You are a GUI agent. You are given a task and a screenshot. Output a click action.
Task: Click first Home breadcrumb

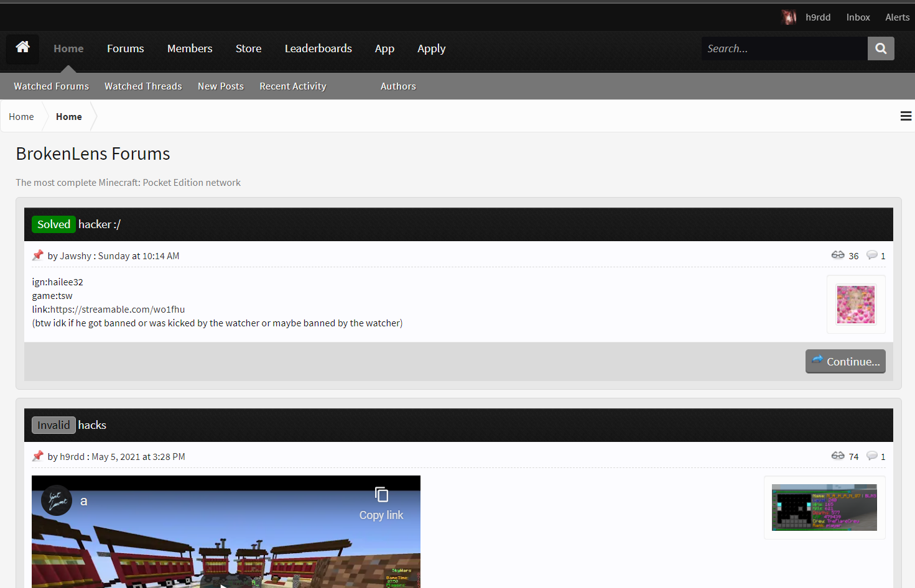[x=21, y=117]
